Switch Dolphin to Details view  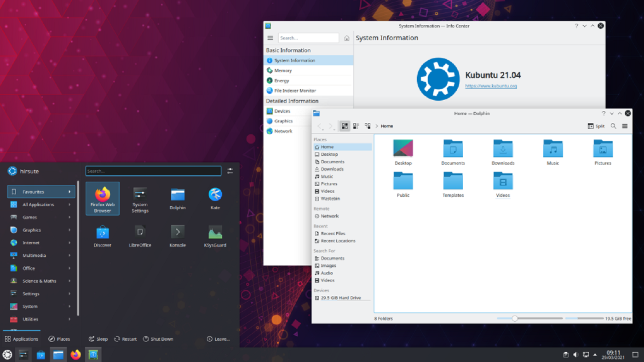[356, 126]
